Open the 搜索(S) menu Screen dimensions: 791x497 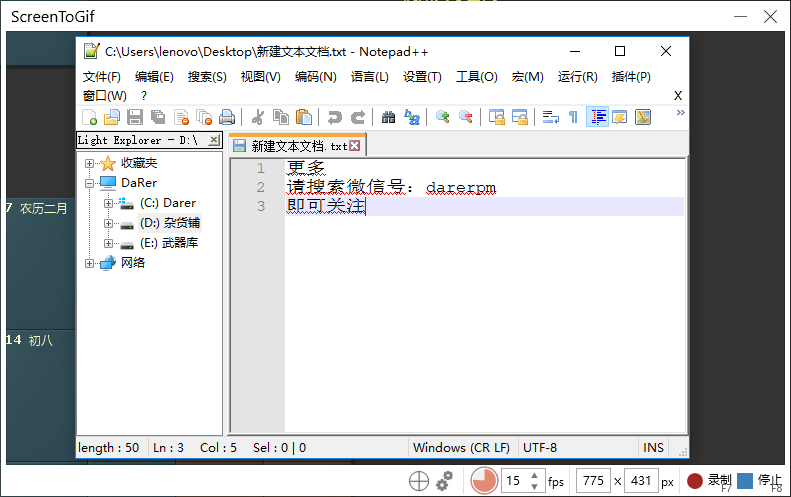point(207,77)
